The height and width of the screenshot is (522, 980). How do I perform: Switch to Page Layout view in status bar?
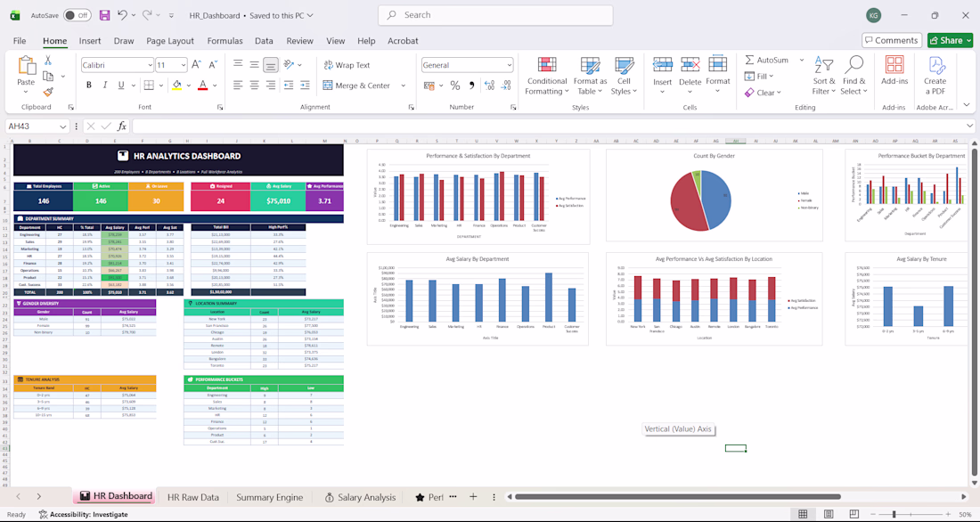(x=829, y=514)
